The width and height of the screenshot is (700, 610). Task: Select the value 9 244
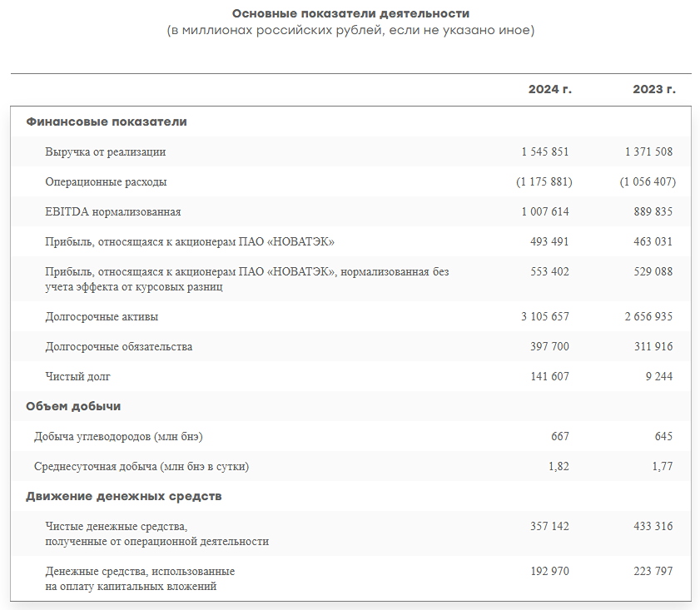[x=659, y=377]
